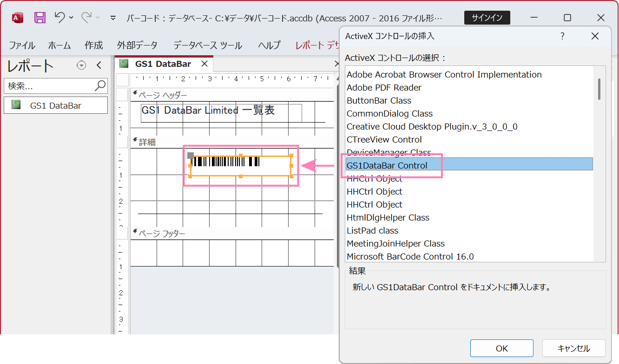The width and height of the screenshot is (619, 364).
Task: Collapse the レポート navigation pane with the chevron
Action: tap(99, 65)
